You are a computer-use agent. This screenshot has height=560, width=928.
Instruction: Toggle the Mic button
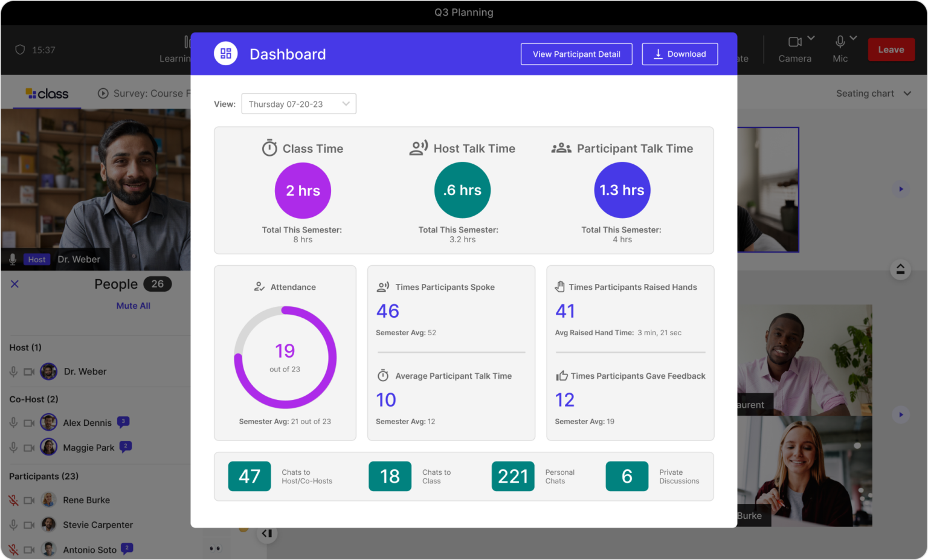tap(840, 49)
